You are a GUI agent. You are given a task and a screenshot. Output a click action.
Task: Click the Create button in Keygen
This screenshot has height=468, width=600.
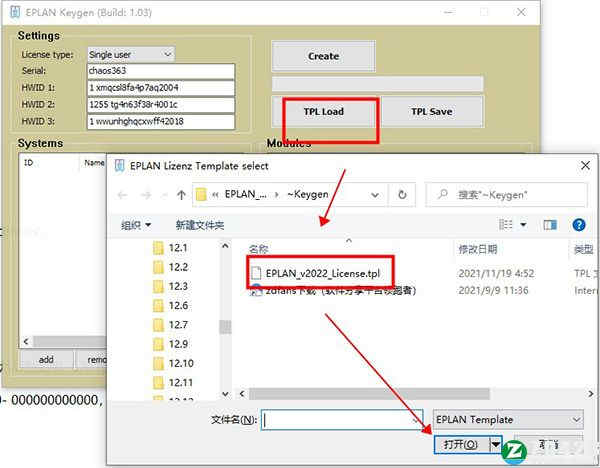click(323, 56)
